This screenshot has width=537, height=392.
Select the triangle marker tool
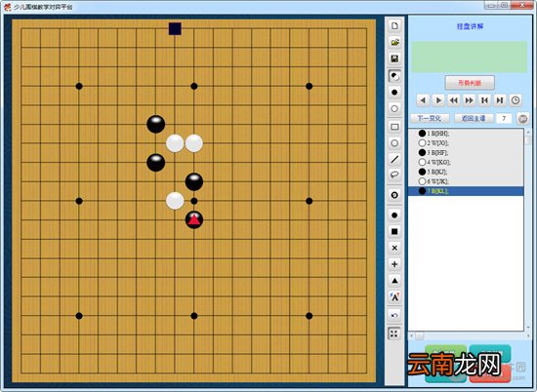[x=394, y=281]
